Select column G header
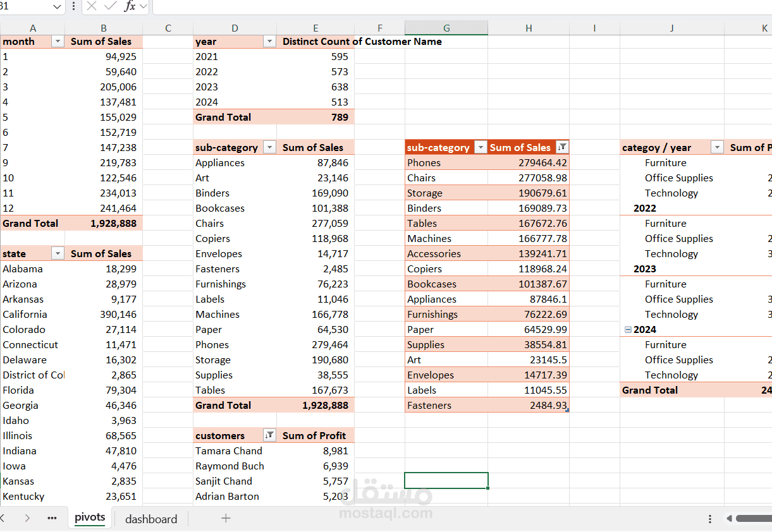The height and width of the screenshot is (532, 772). 446,28
